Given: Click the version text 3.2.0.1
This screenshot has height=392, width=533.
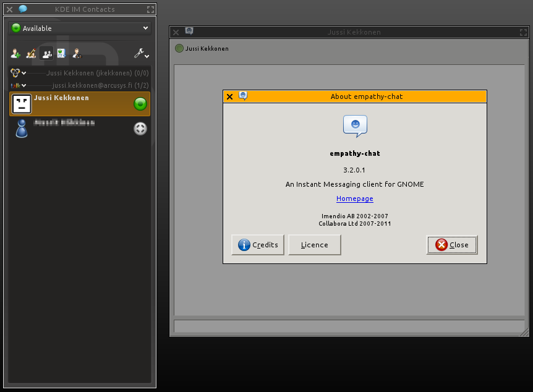Looking at the screenshot, I should [354, 170].
